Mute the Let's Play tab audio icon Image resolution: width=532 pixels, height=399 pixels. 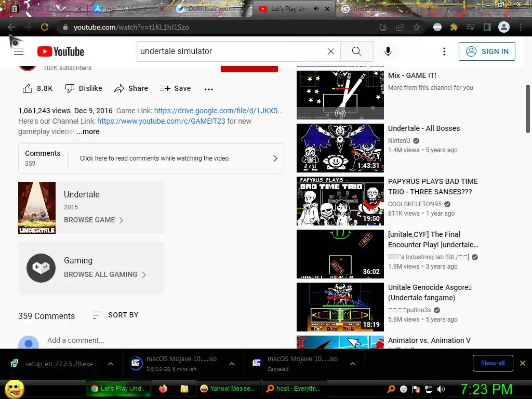click(316, 9)
